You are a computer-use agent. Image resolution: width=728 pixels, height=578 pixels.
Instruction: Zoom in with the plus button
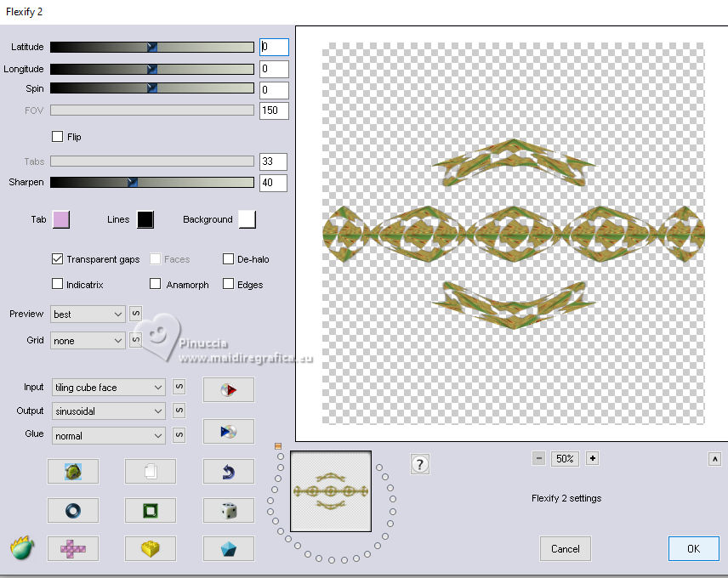[593, 458]
